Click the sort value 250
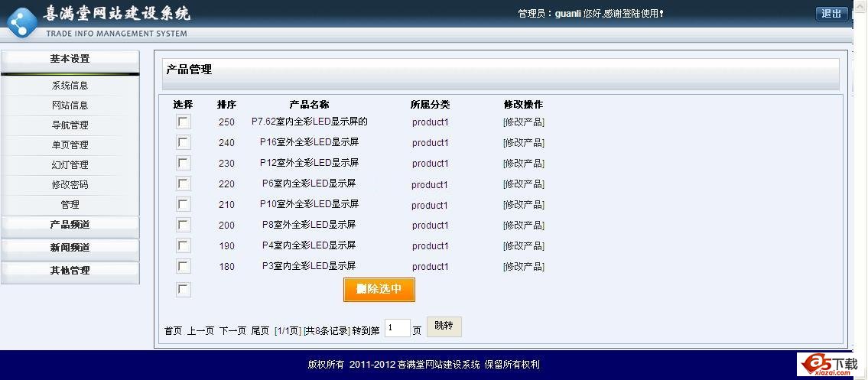This screenshot has height=380, width=868. click(226, 122)
